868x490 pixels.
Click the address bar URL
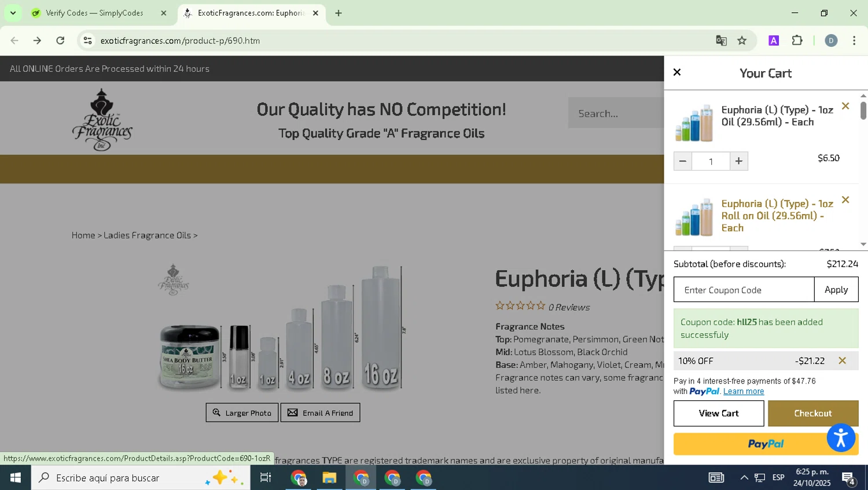click(x=180, y=40)
